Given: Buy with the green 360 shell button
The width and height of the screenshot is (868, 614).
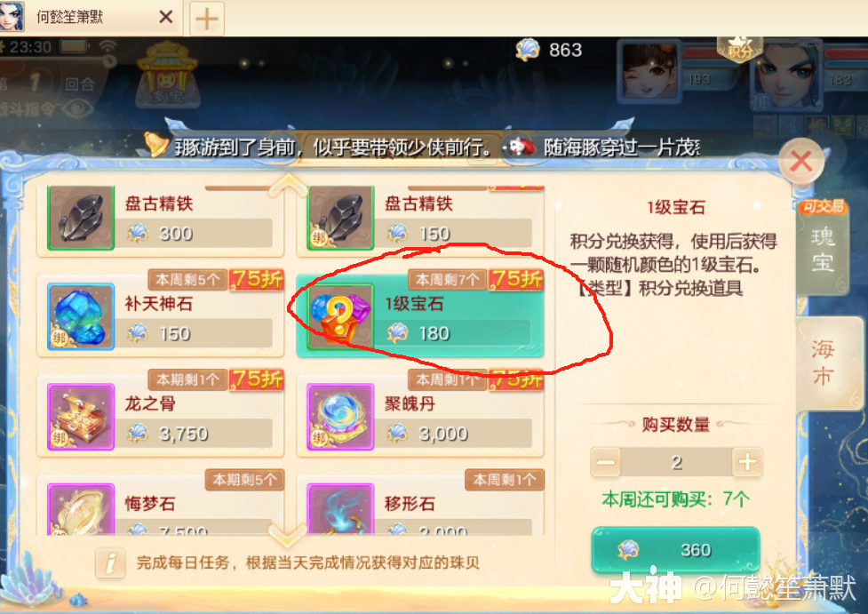Looking at the screenshot, I should click(675, 550).
